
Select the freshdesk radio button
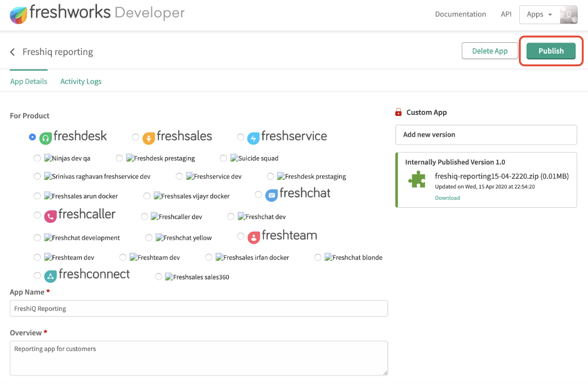pyautogui.click(x=32, y=137)
